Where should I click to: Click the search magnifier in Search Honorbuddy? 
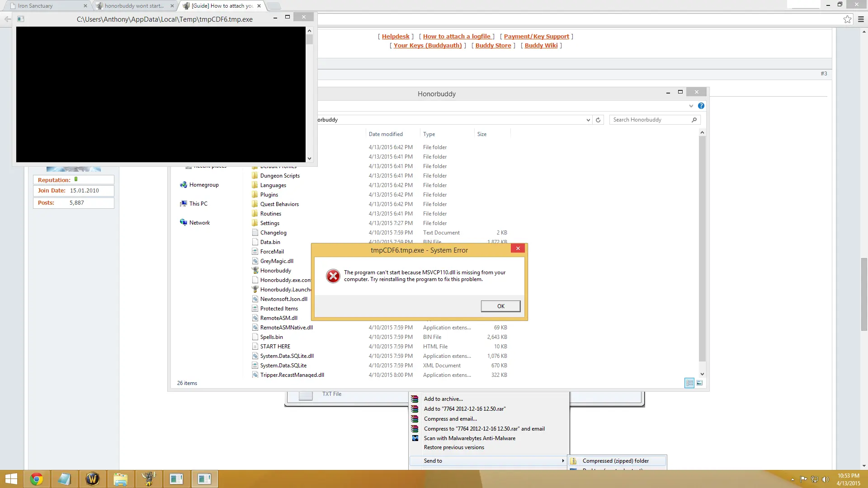point(694,120)
